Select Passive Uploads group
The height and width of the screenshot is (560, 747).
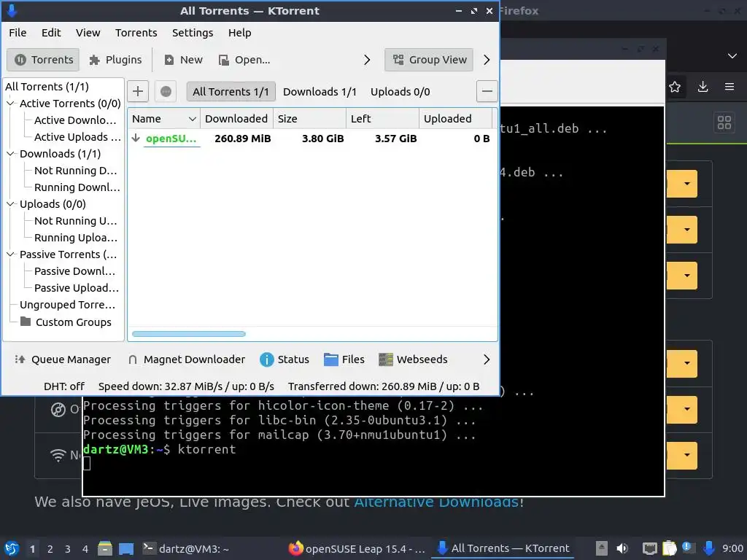pos(76,288)
